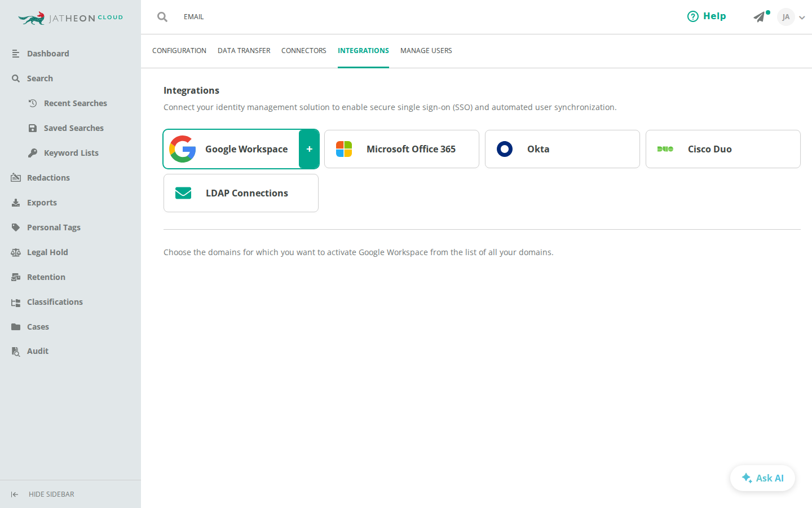Screen dimensions: 812x508
Task: Click the Keyword Lists key icon
Action: tap(33, 153)
